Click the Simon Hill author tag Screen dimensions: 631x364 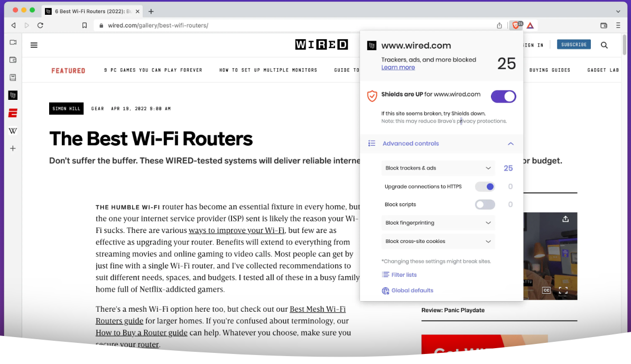(67, 109)
